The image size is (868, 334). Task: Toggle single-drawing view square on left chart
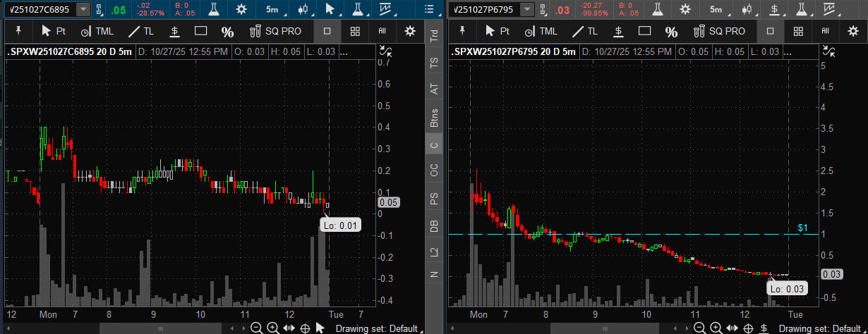click(327, 31)
